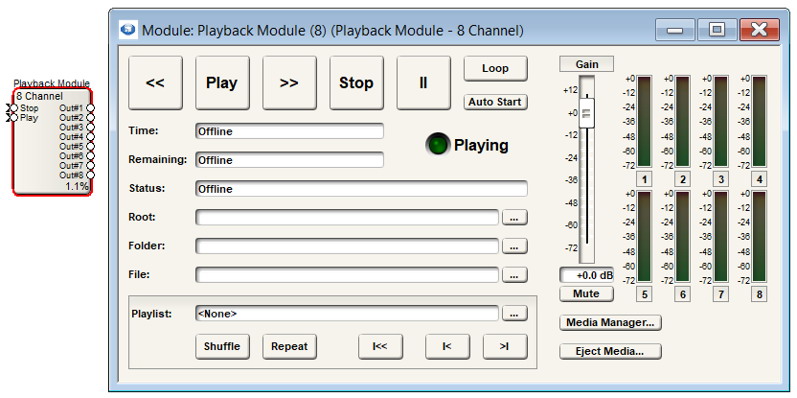Pause playback with the II button

coord(423,83)
